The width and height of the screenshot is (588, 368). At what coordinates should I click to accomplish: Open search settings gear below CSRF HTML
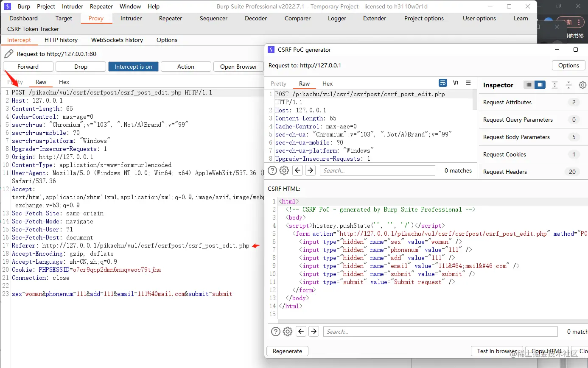tap(288, 332)
